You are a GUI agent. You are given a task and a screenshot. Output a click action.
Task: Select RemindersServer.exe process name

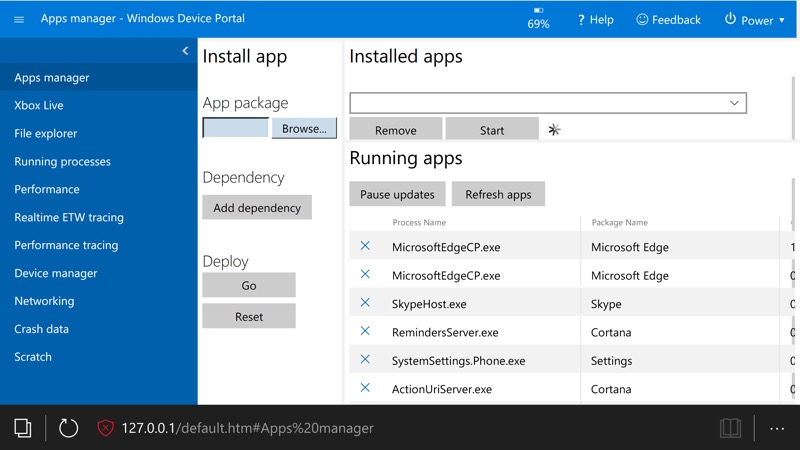[445, 333]
